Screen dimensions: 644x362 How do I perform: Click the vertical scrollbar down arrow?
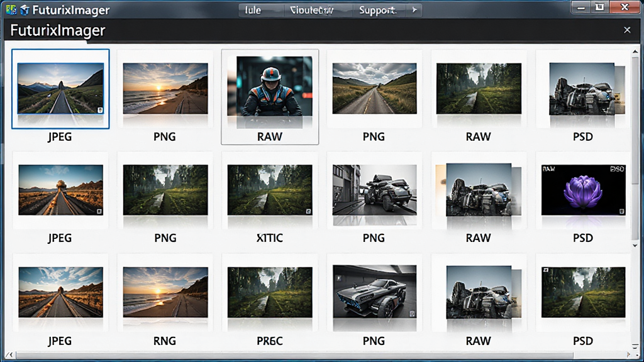[635, 246]
